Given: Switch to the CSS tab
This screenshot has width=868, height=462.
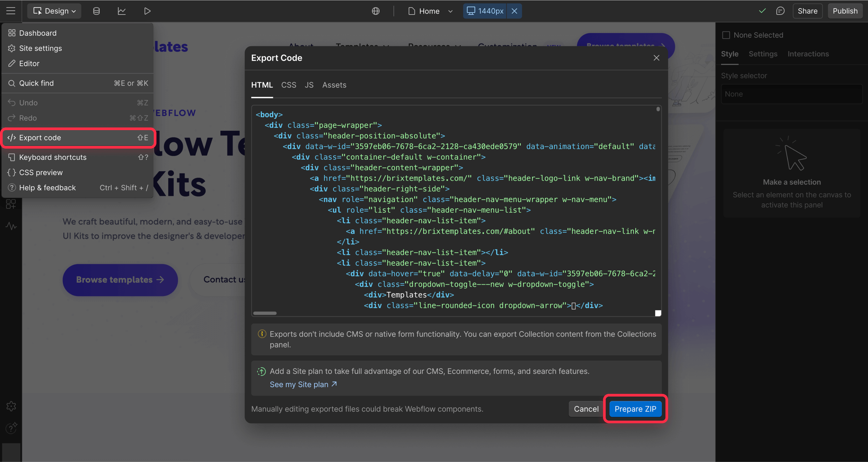Looking at the screenshot, I should (289, 85).
